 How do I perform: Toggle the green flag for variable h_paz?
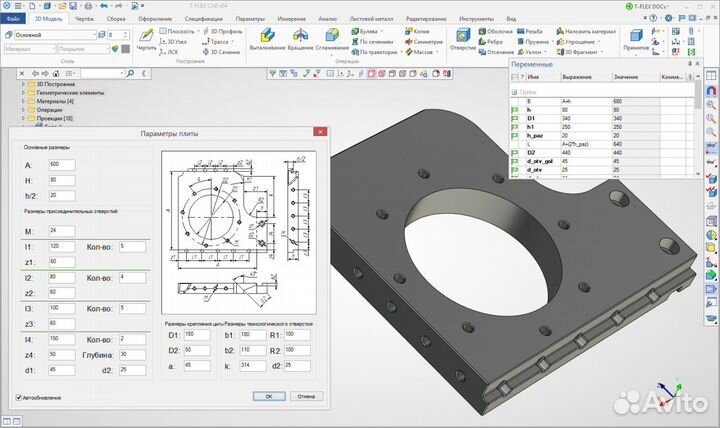(x=516, y=135)
